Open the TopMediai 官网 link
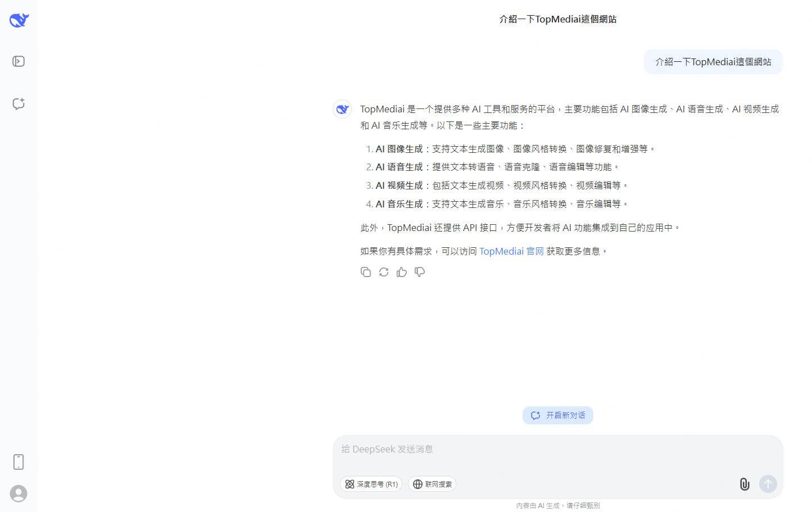This screenshot has width=812, height=512. (511, 251)
